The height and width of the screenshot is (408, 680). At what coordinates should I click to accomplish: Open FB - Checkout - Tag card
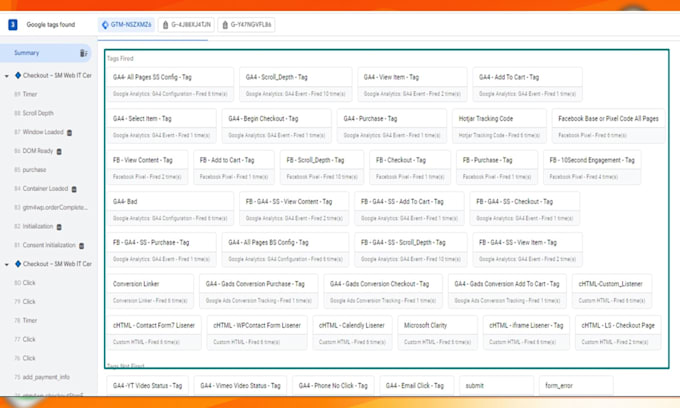click(x=410, y=167)
